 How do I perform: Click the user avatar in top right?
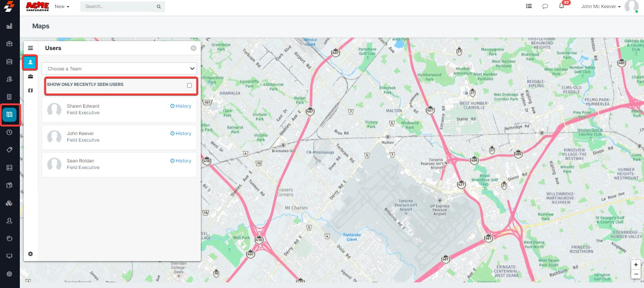tap(632, 6)
